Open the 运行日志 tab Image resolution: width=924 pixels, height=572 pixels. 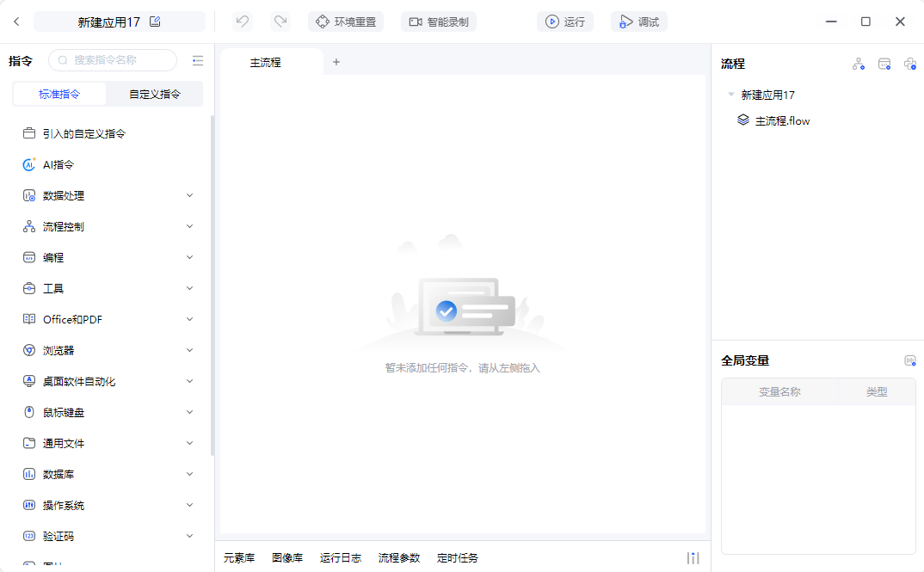[341, 558]
